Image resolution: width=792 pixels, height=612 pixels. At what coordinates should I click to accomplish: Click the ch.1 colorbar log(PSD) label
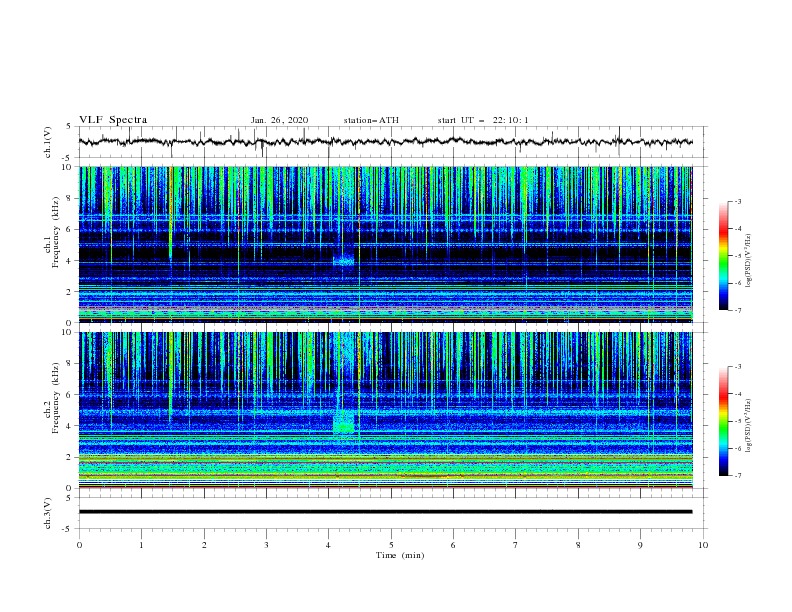coord(748,260)
